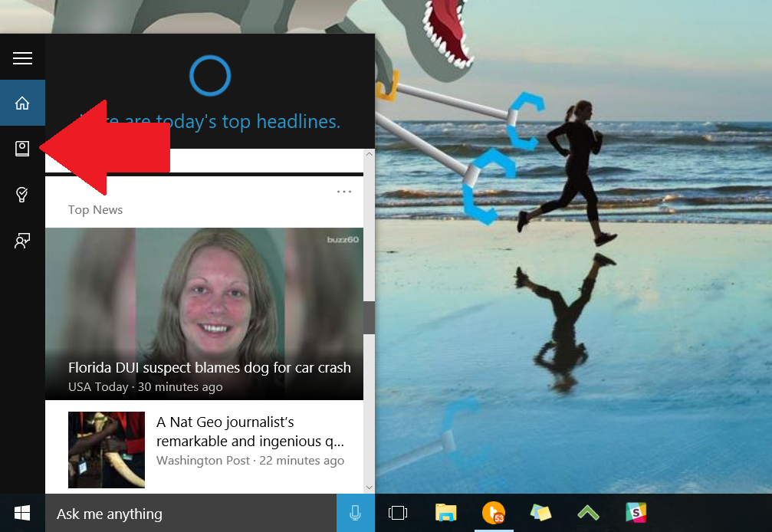
Task: Open Sticky Notes from the taskbar
Action: 540,514
